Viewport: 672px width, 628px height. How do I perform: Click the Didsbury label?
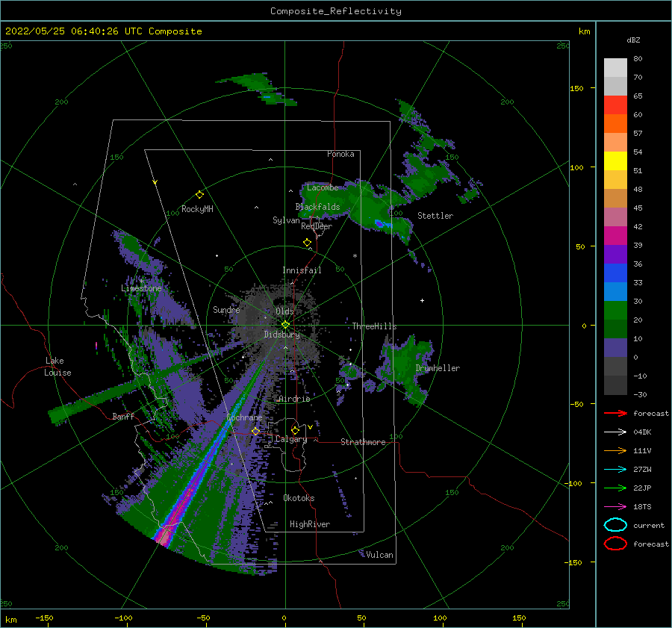[281, 335]
